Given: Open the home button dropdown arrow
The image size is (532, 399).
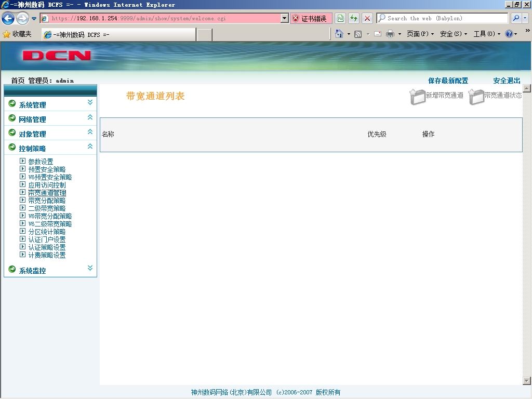Looking at the screenshot, I should [x=349, y=34].
